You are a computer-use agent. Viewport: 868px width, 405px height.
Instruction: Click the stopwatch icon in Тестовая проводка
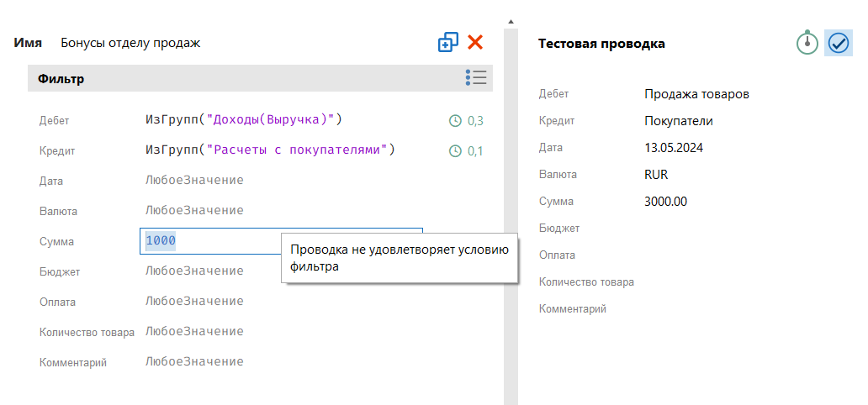click(x=807, y=43)
